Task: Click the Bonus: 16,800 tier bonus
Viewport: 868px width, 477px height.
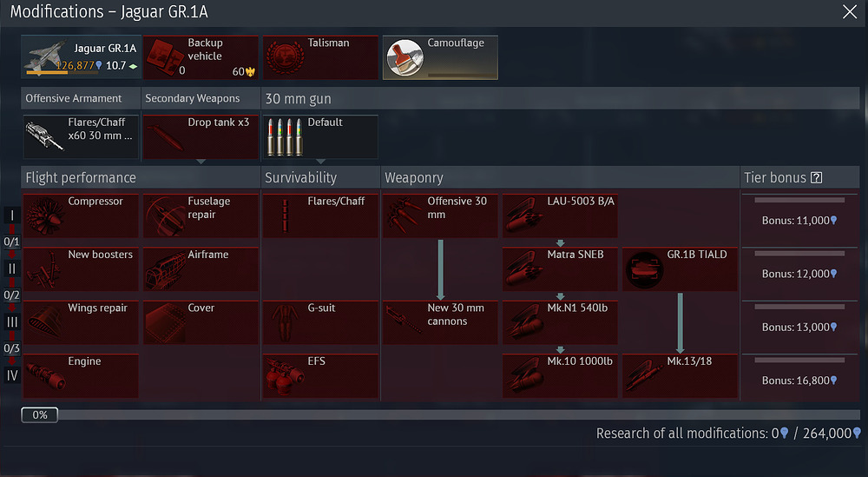Action: coord(799,380)
